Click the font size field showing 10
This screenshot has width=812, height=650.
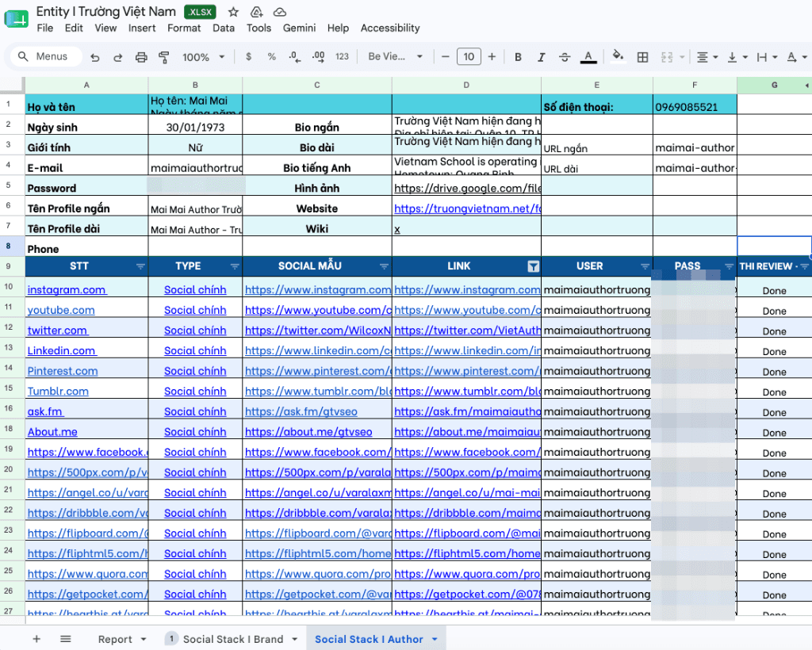(x=469, y=56)
